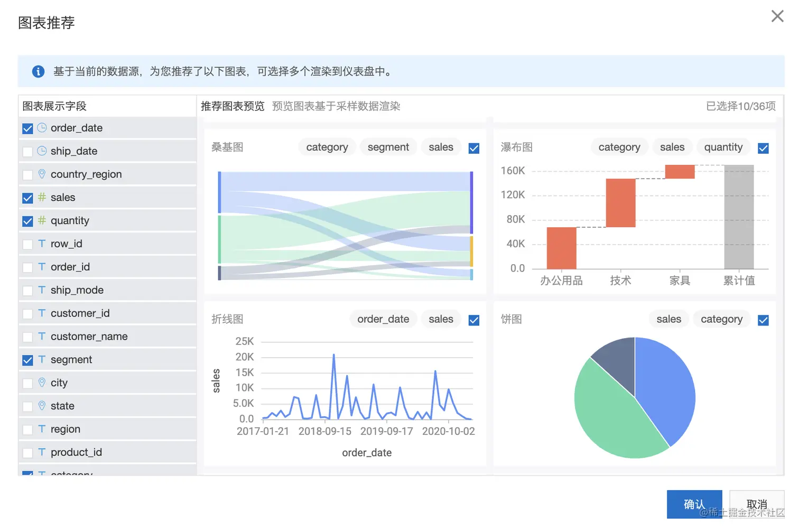The width and height of the screenshot is (799, 532).
Task: Click the text type icon beside row_id
Action: (42, 244)
